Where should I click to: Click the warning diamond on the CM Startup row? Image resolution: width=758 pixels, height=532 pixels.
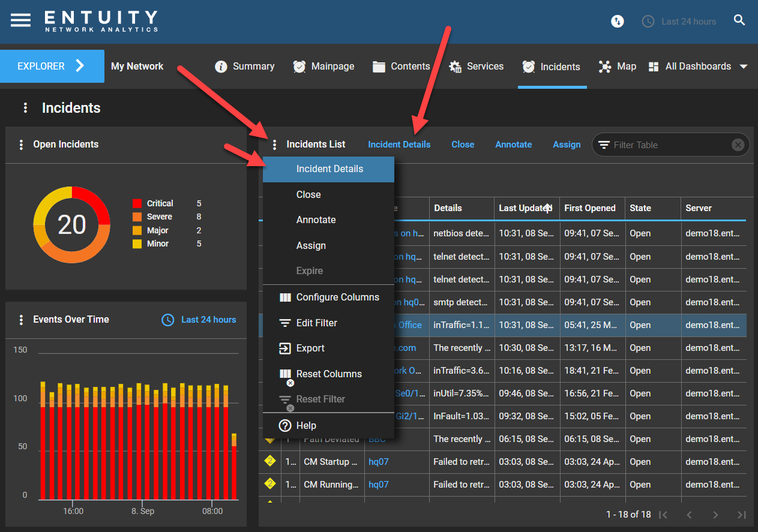(x=269, y=461)
